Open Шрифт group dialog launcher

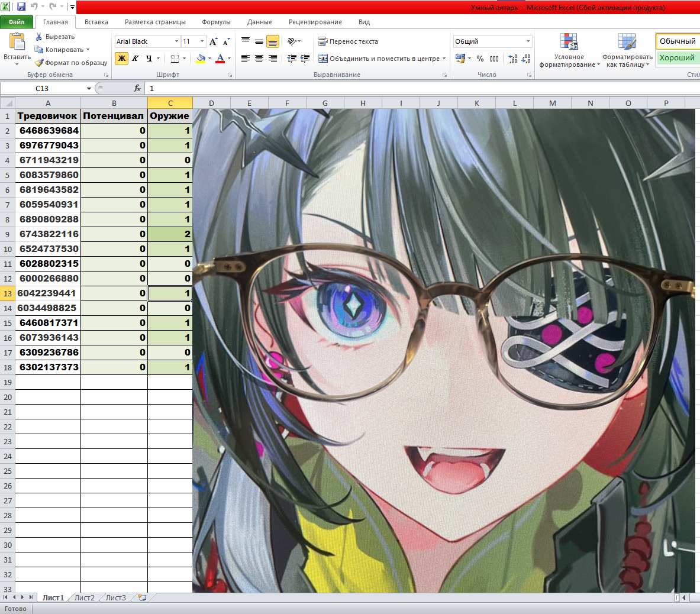230,75
